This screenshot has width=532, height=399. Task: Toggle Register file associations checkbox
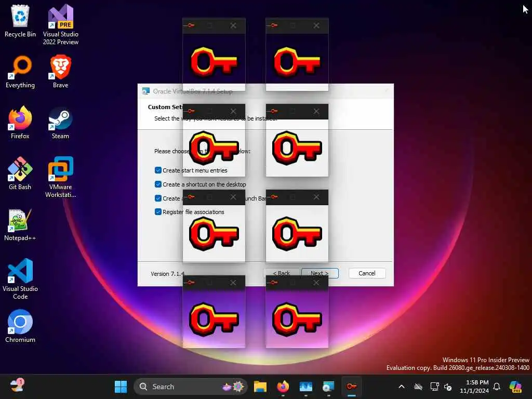[158, 212]
